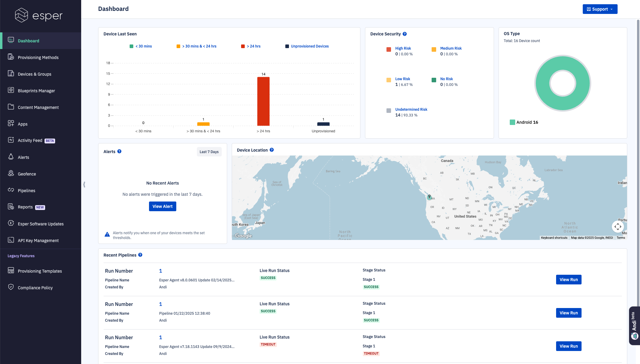Open Provisioning Templates under Legacy Features
This screenshot has height=364, width=640.
click(x=40, y=271)
